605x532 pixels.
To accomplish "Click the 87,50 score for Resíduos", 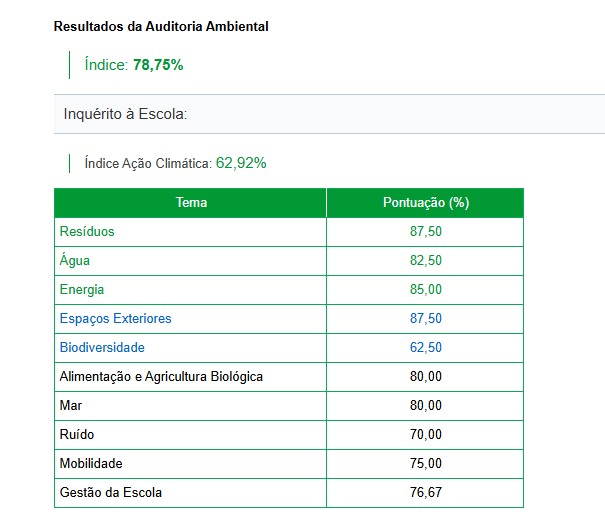I will pyautogui.click(x=426, y=231).
